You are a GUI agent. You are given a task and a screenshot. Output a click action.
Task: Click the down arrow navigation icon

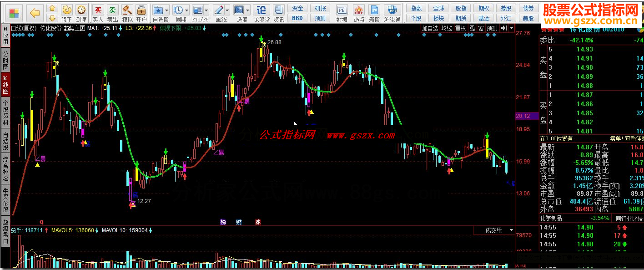click(52, 18)
